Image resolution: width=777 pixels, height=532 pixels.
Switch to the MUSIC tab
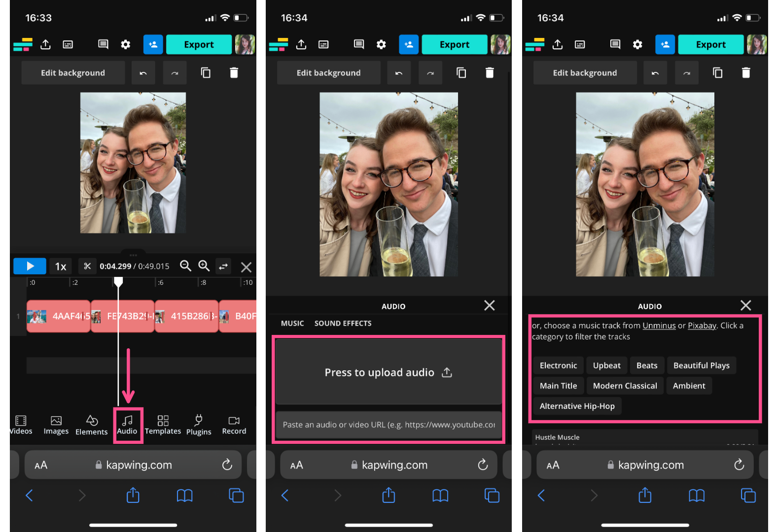pos(292,324)
